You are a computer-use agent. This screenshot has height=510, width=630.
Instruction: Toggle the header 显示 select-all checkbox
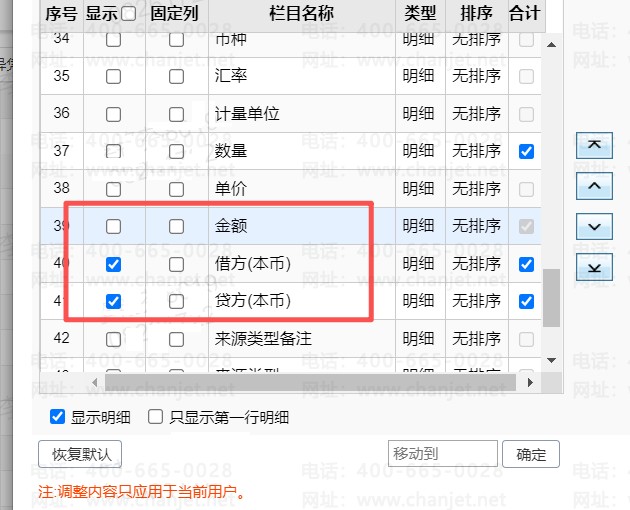[x=128, y=14]
